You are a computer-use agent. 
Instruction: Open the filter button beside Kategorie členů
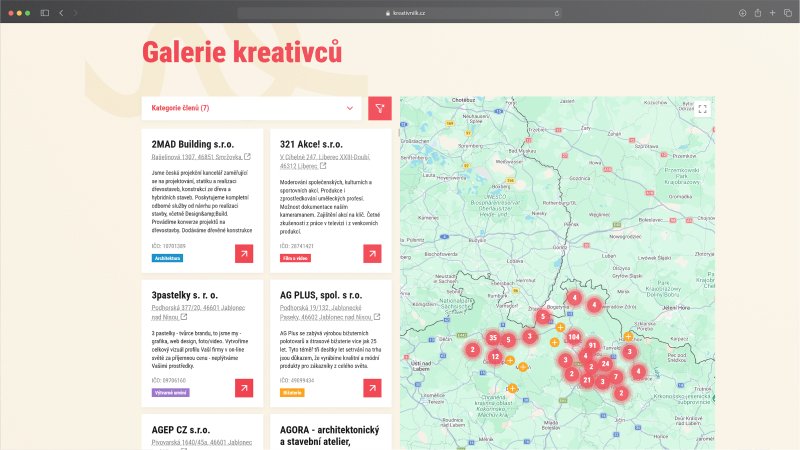click(x=380, y=108)
